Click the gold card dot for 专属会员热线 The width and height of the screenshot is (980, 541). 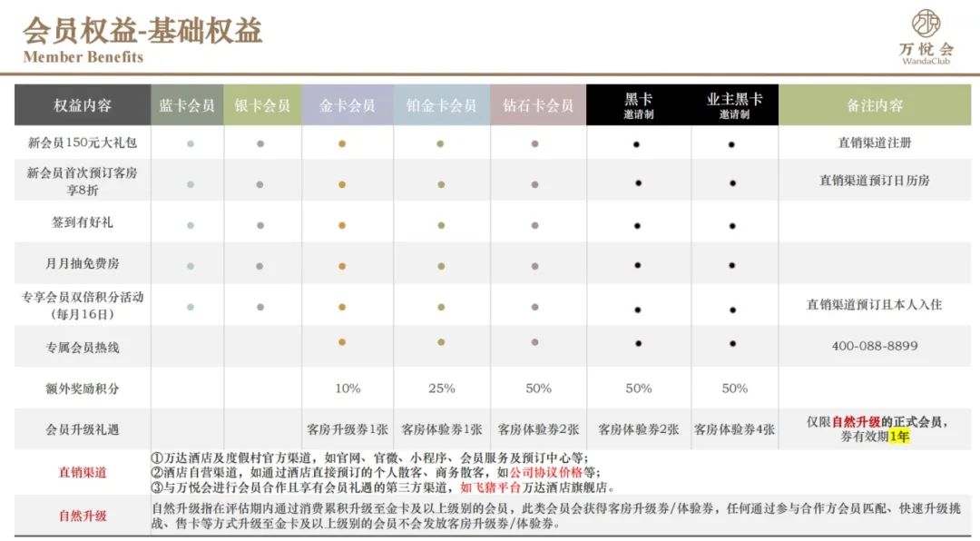tap(342, 342)
